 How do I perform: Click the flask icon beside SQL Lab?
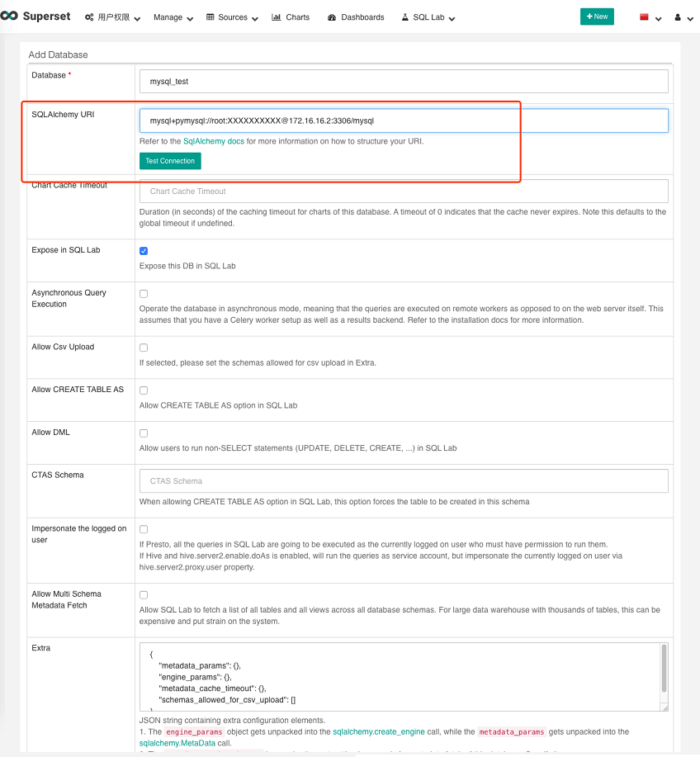pos(405,17)
